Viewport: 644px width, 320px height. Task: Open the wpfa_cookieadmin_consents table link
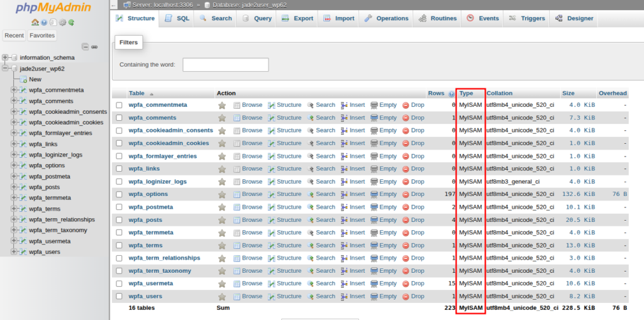[171, 130]
